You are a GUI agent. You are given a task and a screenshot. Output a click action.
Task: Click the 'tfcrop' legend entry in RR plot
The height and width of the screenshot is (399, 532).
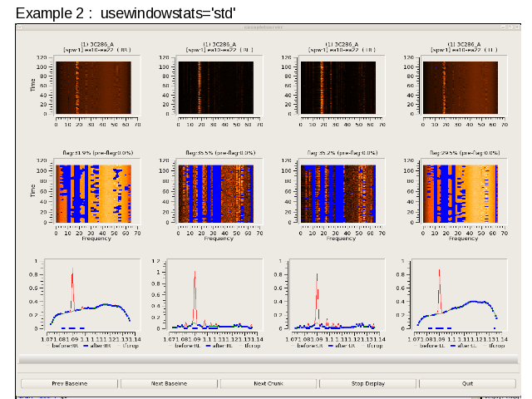(127, 346)
